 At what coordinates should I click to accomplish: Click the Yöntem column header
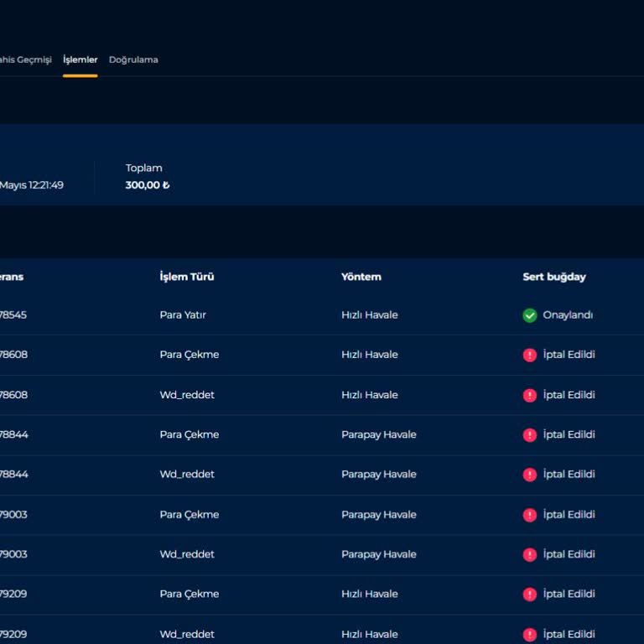(361, 277)
